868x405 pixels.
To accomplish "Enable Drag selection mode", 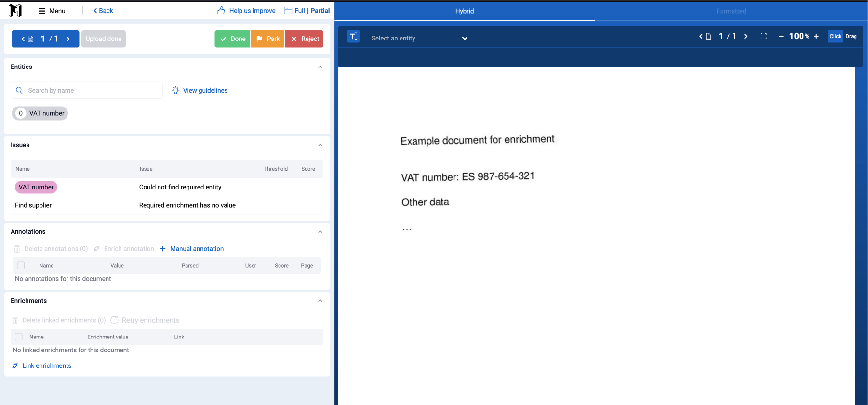I will pos(851,36).
